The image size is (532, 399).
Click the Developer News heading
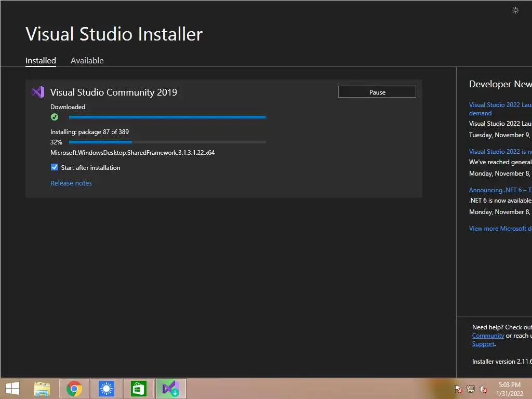(x=500, y=84)
